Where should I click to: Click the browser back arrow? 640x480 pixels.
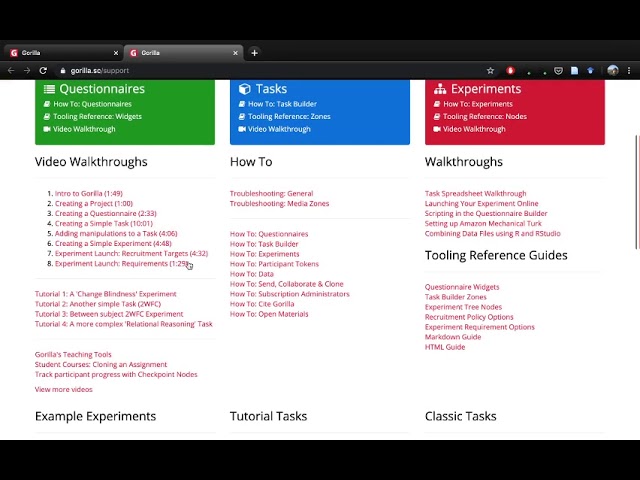click(x=11, y=71)
